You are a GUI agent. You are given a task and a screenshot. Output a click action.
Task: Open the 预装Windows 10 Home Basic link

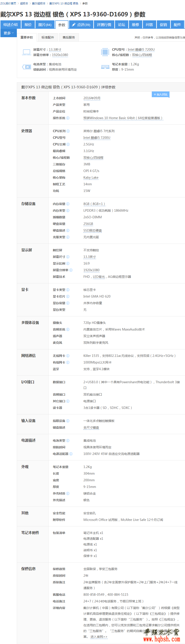[123, 118]
